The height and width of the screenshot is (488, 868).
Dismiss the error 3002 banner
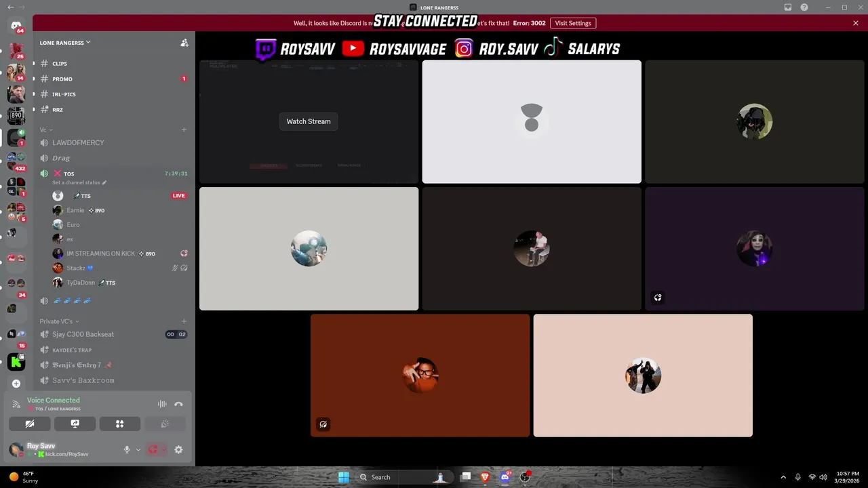point(856,23)
